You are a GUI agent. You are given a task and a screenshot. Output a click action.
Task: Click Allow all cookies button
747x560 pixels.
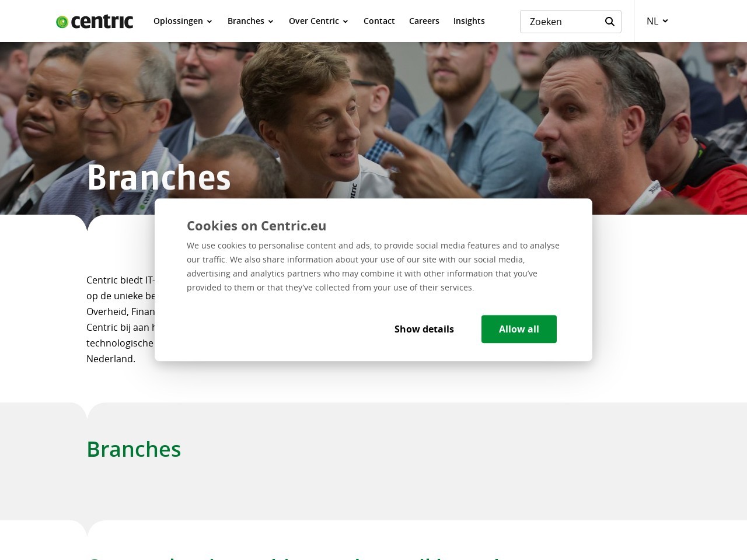point(519,329)
